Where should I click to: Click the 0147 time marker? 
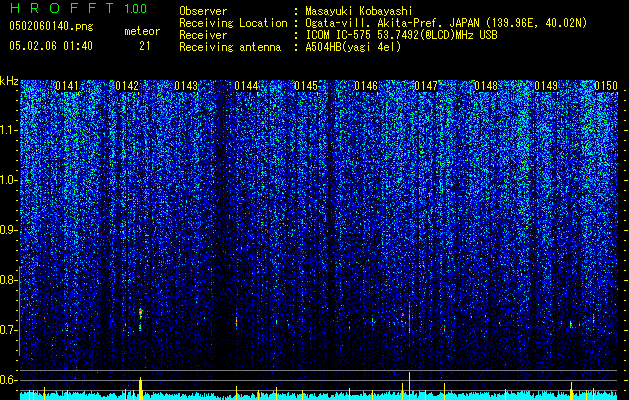point(426,86)
